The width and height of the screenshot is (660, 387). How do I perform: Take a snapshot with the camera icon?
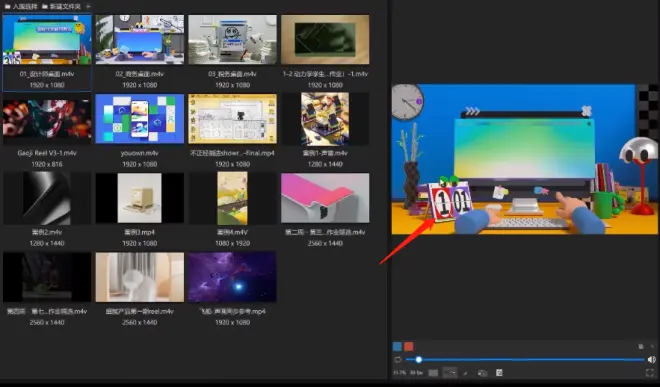click(482, 373)
